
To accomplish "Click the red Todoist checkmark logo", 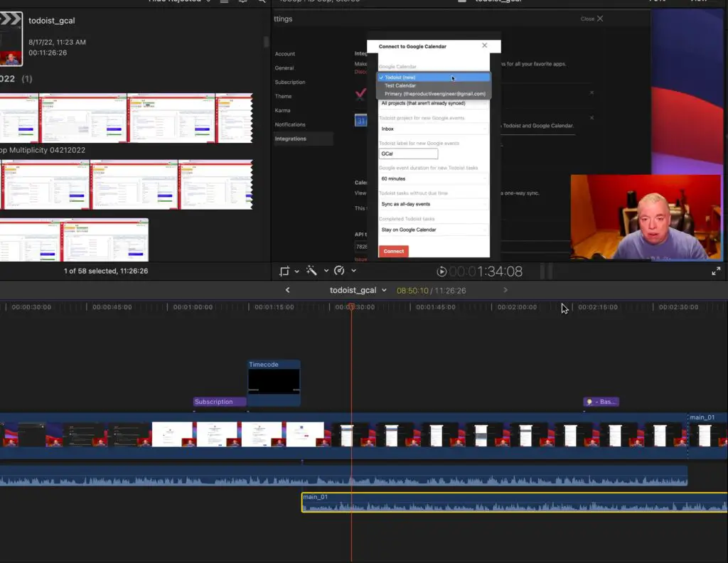I will click(360, 94).
